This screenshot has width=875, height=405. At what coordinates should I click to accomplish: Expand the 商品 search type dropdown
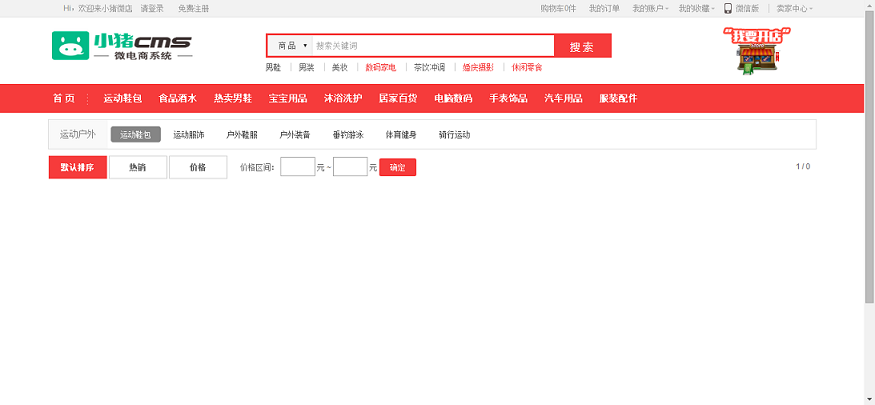291,46
